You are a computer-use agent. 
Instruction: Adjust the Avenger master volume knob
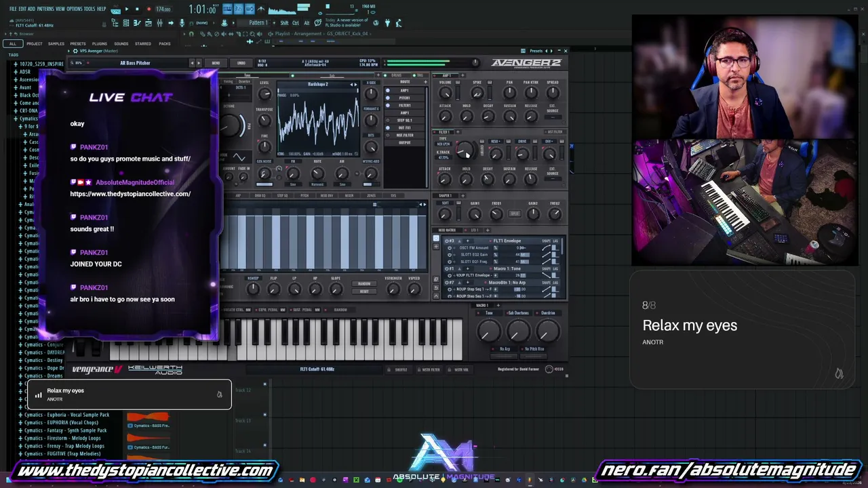(475, 63)
